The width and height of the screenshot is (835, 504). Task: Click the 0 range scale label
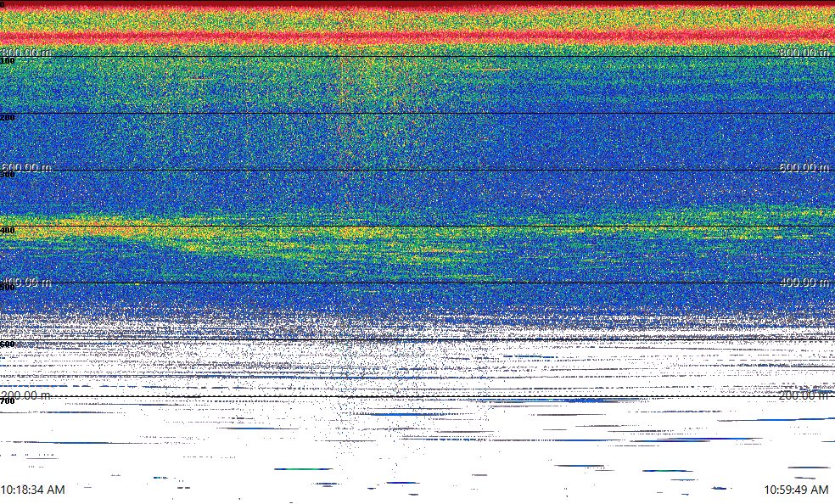pyautogui.click(x=3, y=5)
